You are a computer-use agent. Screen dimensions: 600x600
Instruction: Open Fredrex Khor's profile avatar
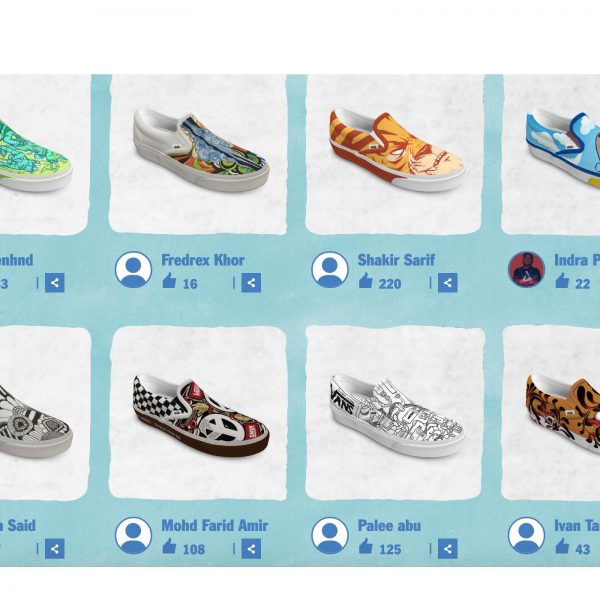[133, 269]
